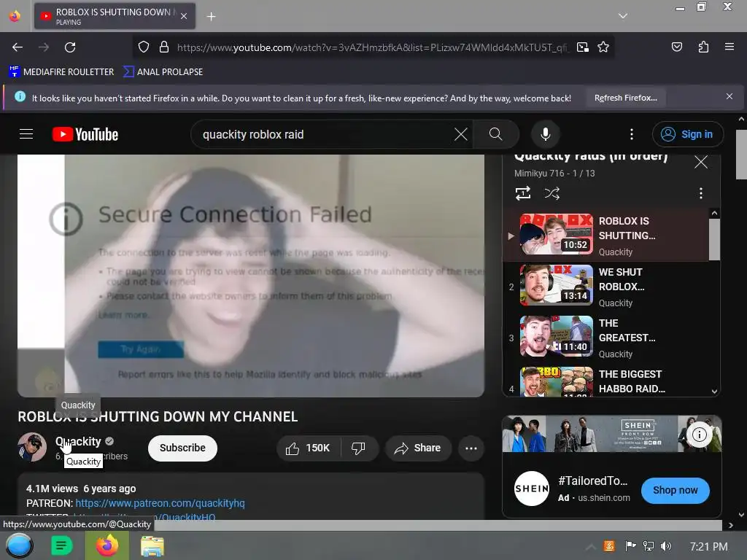Select playlist video THE BIGGEST HABBO RAID…
The image size is (747, 560).
(606, 380)
